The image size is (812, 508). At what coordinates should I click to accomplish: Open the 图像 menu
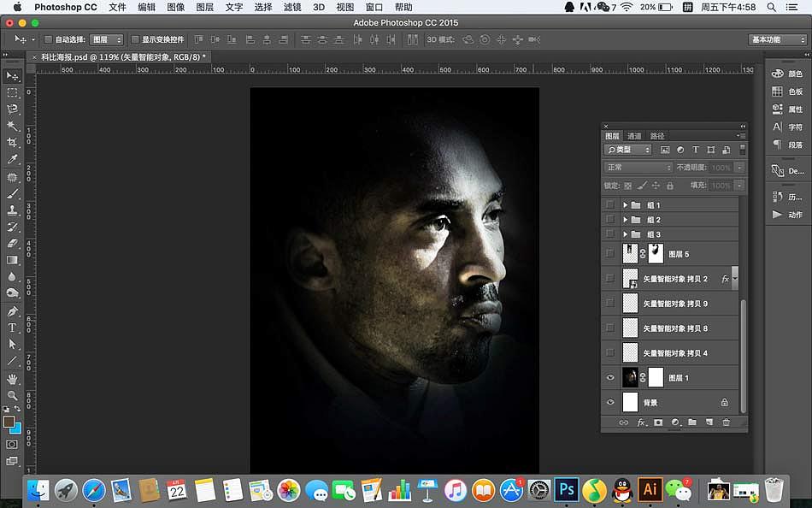pyautogui.click(x=175, y=7)
